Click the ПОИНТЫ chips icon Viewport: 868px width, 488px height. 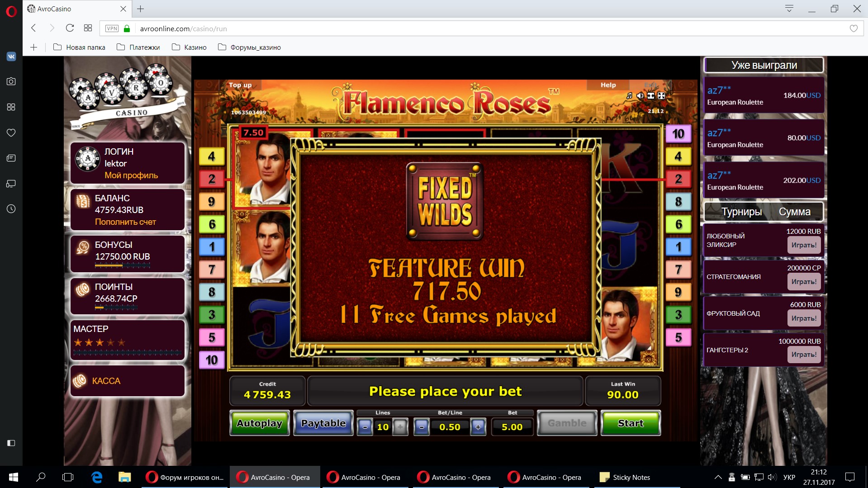click(83, 289)
